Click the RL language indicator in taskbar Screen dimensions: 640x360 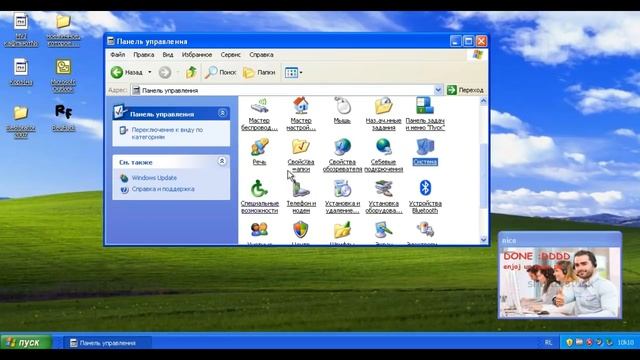548,343
